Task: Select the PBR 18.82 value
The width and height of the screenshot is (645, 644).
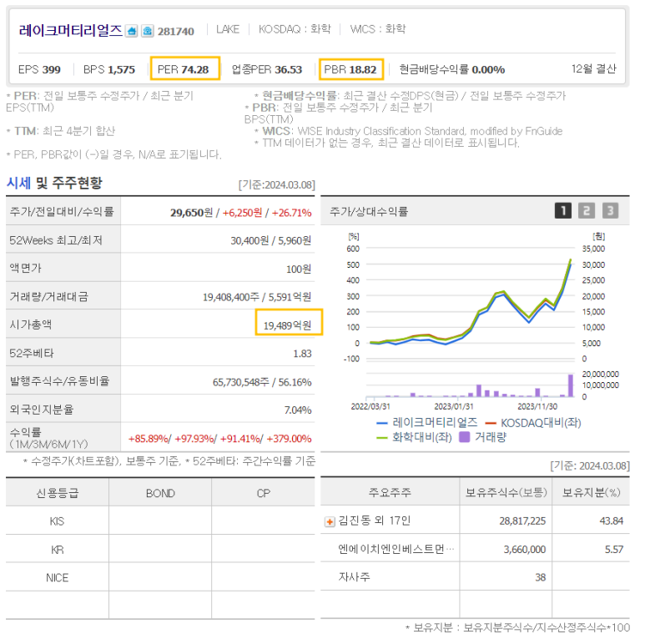Action: click(350, 69)
